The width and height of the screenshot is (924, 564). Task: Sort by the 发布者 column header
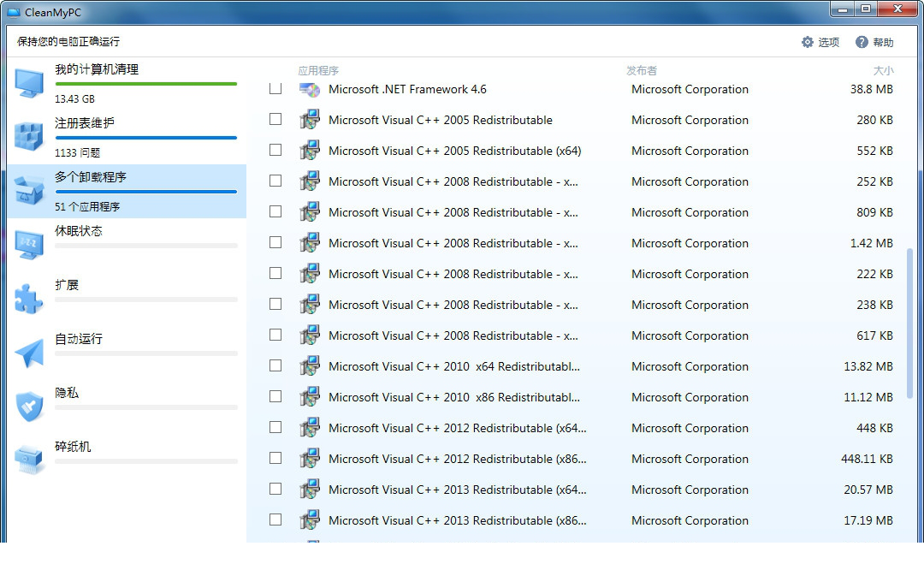pos(641,71)
